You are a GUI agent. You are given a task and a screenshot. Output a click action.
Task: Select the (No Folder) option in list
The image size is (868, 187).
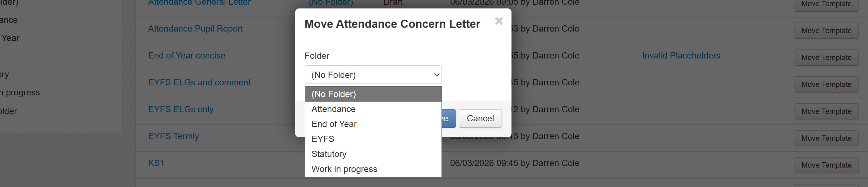[x=373, y=94]
